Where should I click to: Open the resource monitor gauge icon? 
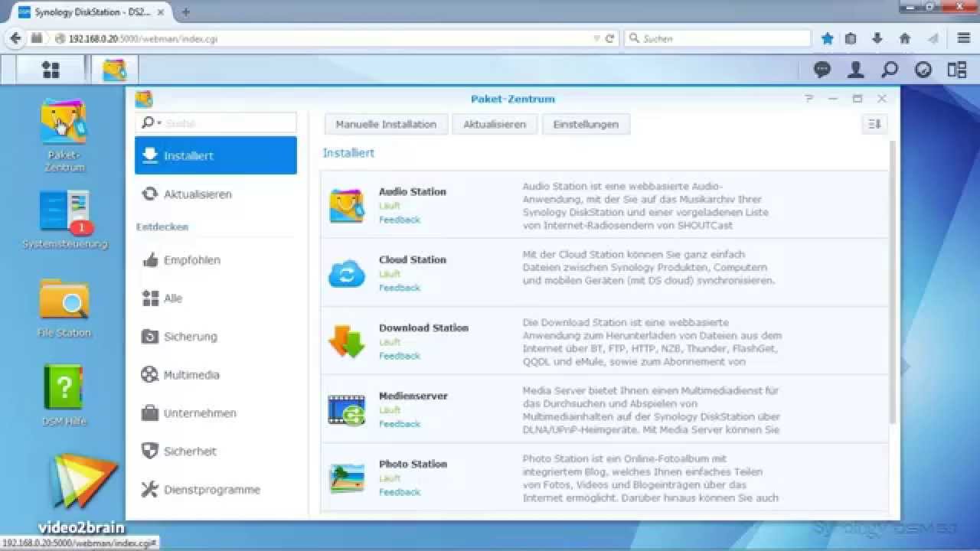[x=923, y=70]
